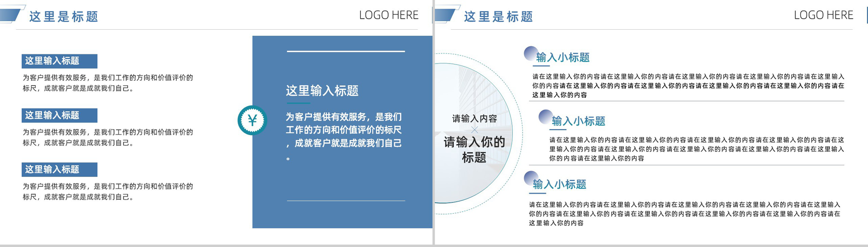The width and height of the screenshot is (868, 247).
Task: Click the paragraph under the top blue label
Action: tap(107, 83)
